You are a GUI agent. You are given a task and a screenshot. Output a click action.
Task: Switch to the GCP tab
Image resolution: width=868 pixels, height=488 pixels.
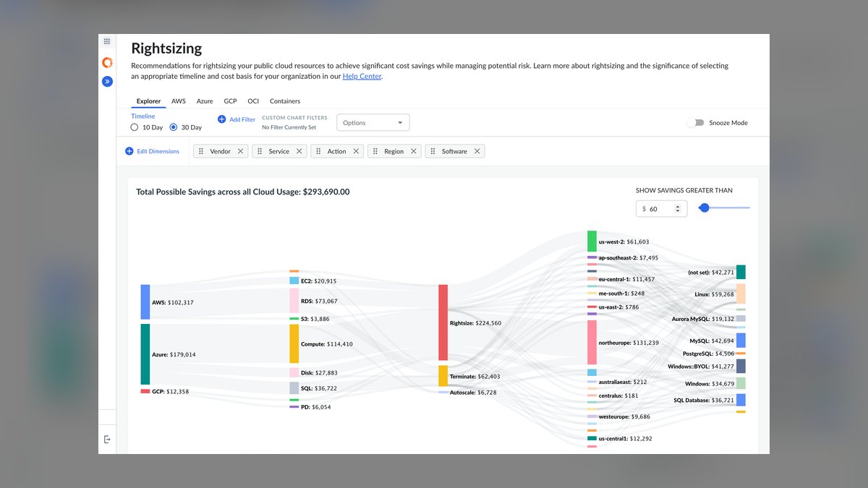point(230,101)
